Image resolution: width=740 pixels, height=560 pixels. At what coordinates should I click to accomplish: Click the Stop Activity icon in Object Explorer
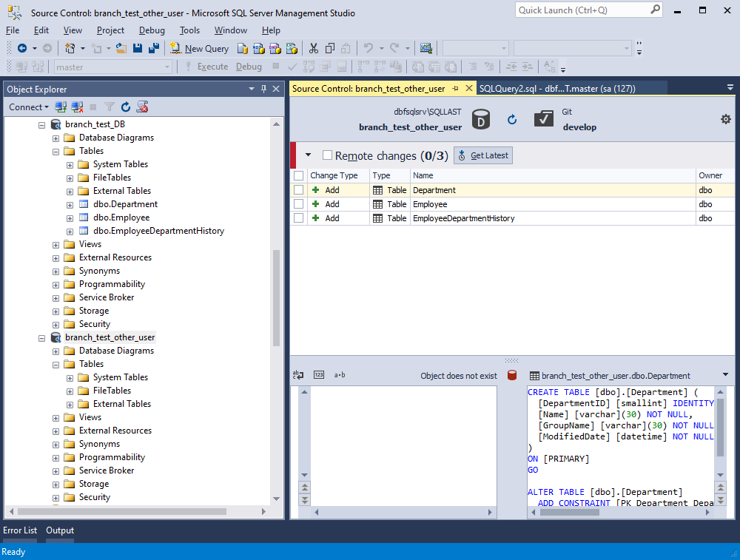(93, 107)
